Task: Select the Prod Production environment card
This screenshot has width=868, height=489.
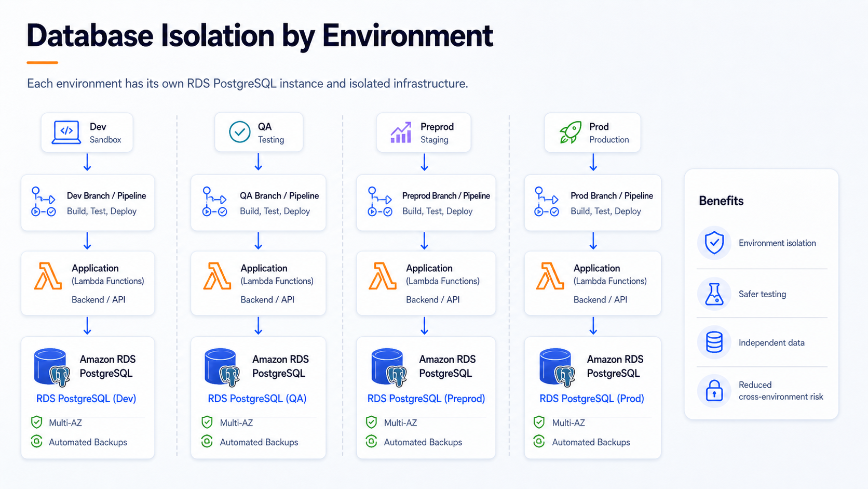Action: [592, 133]
